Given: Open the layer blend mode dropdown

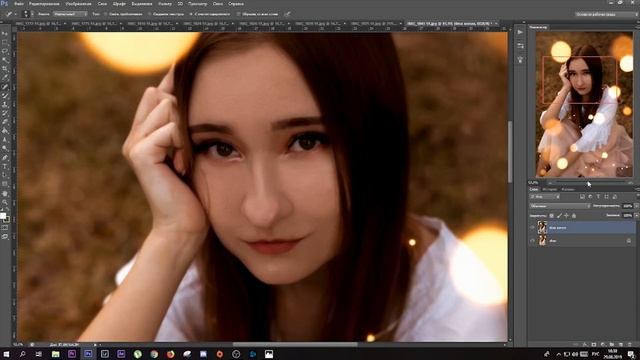Looking at the screenshot, I should click(560, 206).
